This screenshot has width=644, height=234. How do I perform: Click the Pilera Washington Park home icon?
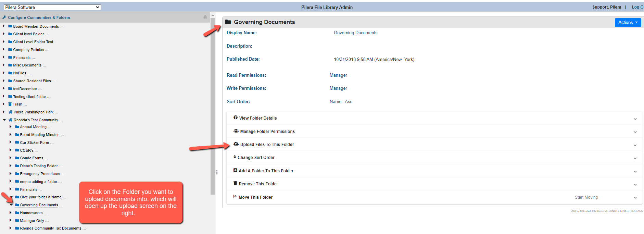[10, 112]
